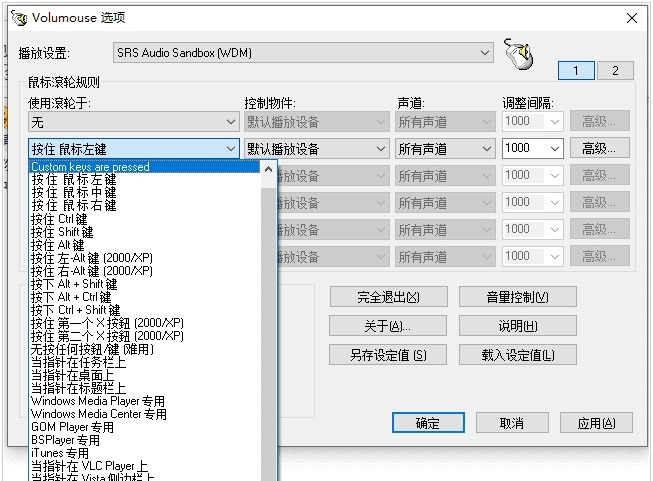653x481 pixels.
Task: Select 按住 第二个 X 按钮 option
Action: click(145, 336)
